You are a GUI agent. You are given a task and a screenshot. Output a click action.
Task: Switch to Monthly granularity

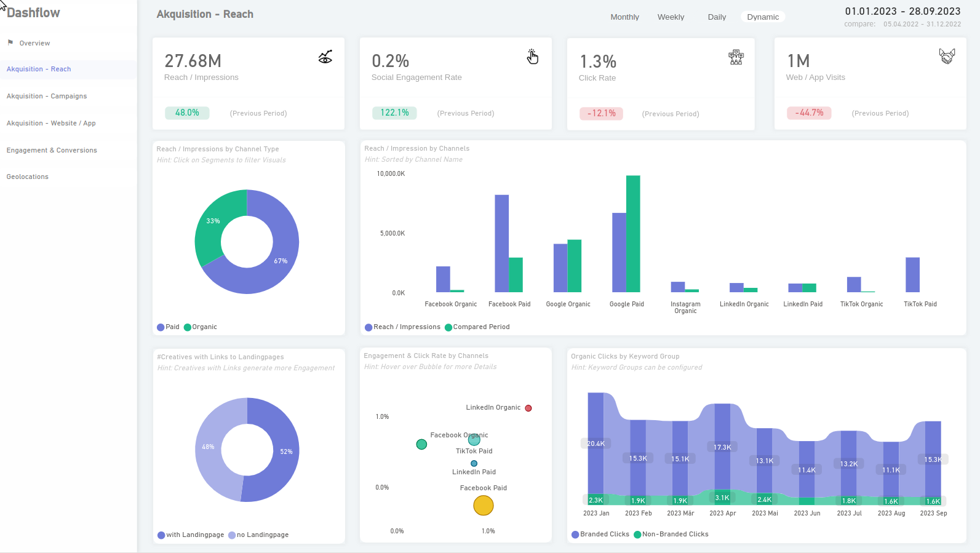click(x=624, y=17)
